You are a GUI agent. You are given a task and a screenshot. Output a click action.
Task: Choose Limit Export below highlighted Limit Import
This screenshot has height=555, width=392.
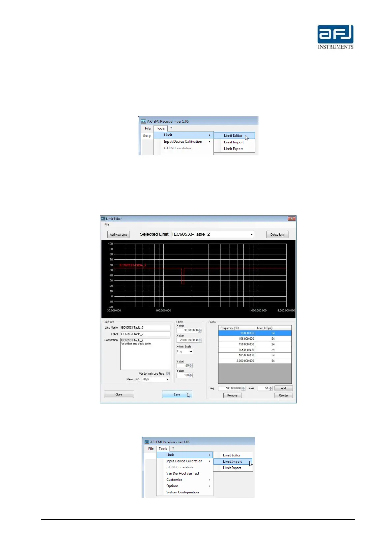(x=232, y=468)
